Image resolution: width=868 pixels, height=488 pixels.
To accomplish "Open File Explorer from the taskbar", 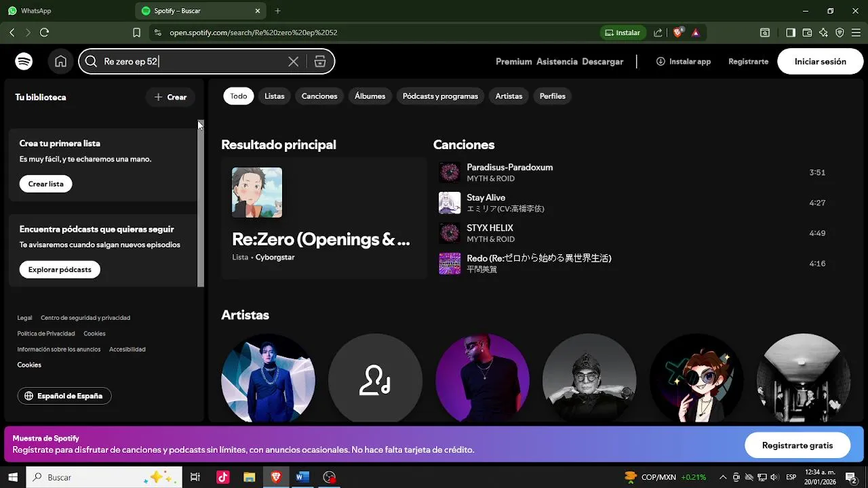I will point(249,477).
